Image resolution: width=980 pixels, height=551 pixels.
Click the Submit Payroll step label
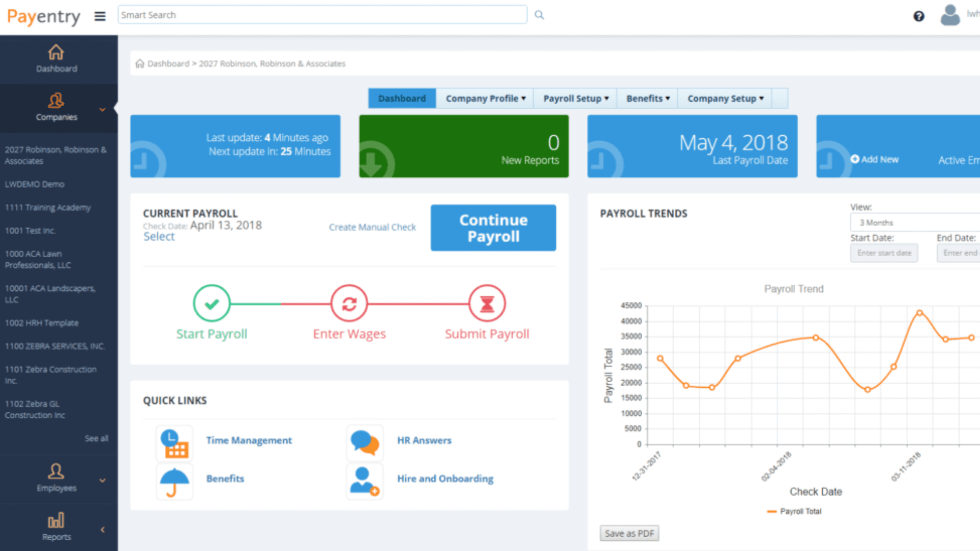[487, 334]
